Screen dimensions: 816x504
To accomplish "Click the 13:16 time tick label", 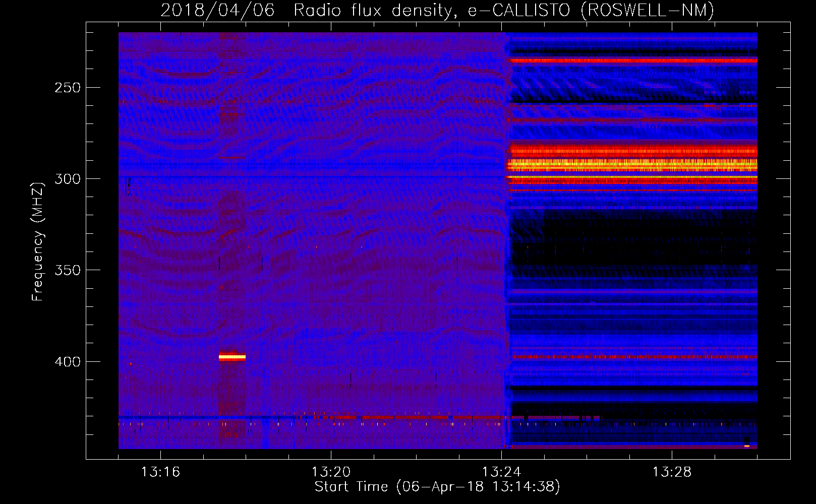I will [160, 472].
